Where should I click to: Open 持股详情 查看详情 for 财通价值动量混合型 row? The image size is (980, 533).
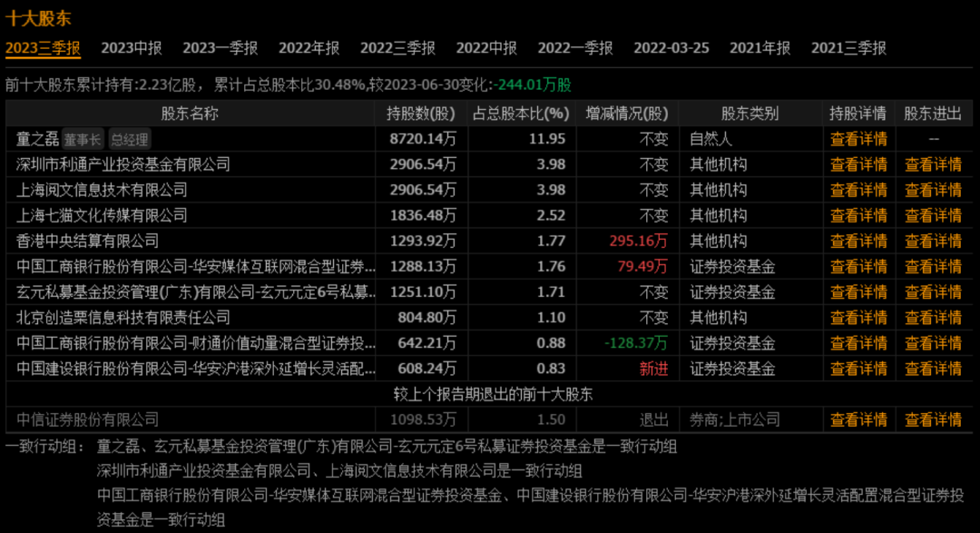[x=858, y=343]
